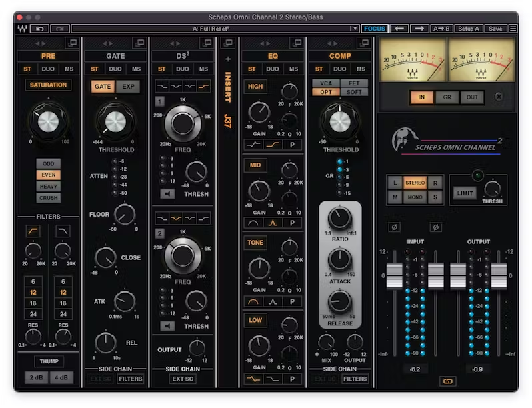Expand COMP module with window icon
Viewport: 532px width, 408px height.
click(x=365, y=43)
